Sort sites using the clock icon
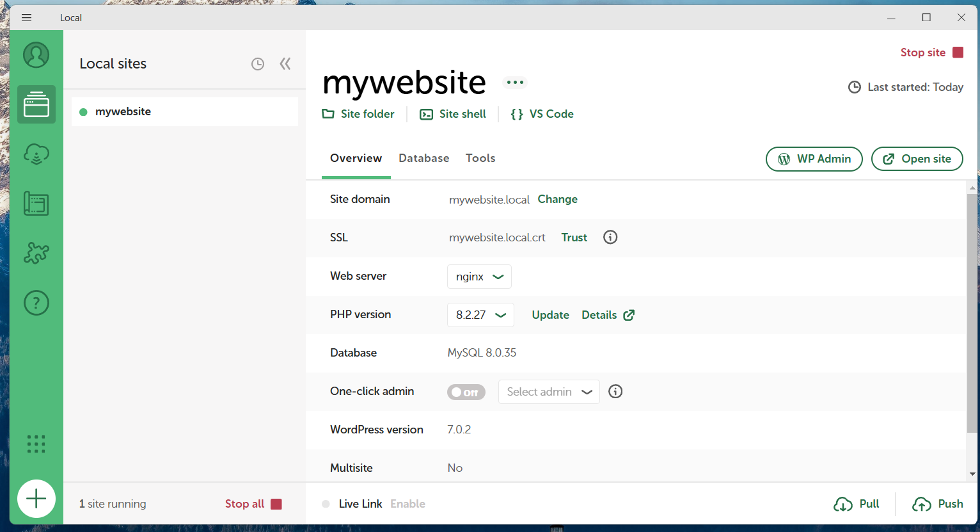Image resolution: width=980 pixels, height=532 pixels. (x=258, y=64)
